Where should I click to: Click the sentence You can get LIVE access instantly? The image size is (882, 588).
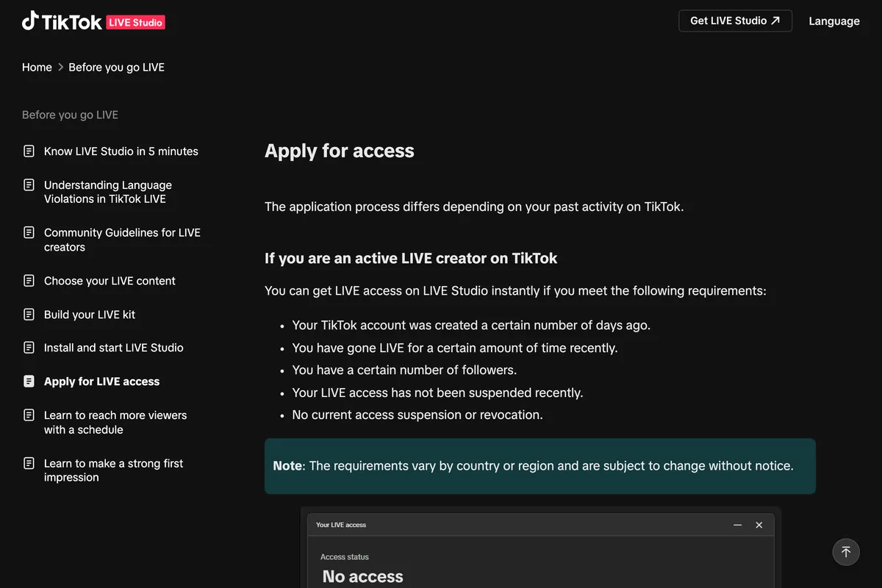coord(515,291)
